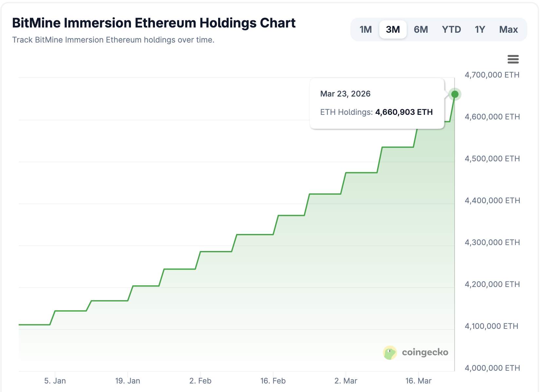Select the YTD range option
Screen dimensions: 543x392
(x=452, y=29)
